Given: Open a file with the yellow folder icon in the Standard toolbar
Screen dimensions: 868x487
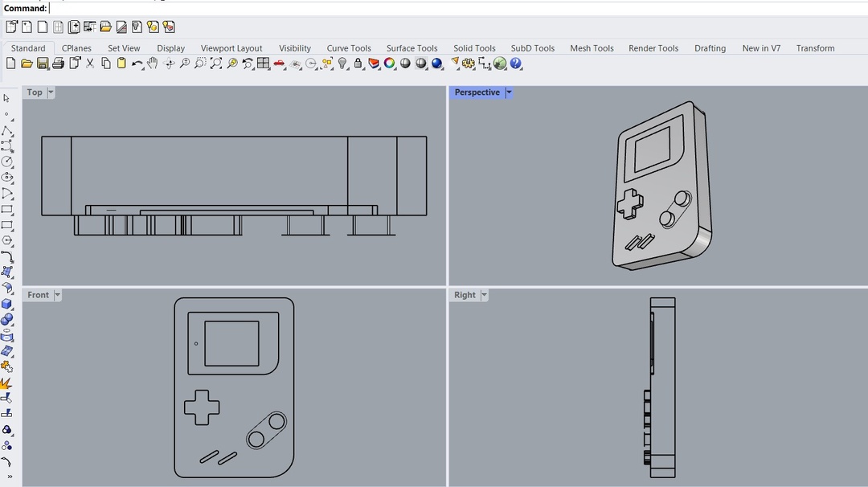Looking at the screenshot, I should tap(27, 63).
